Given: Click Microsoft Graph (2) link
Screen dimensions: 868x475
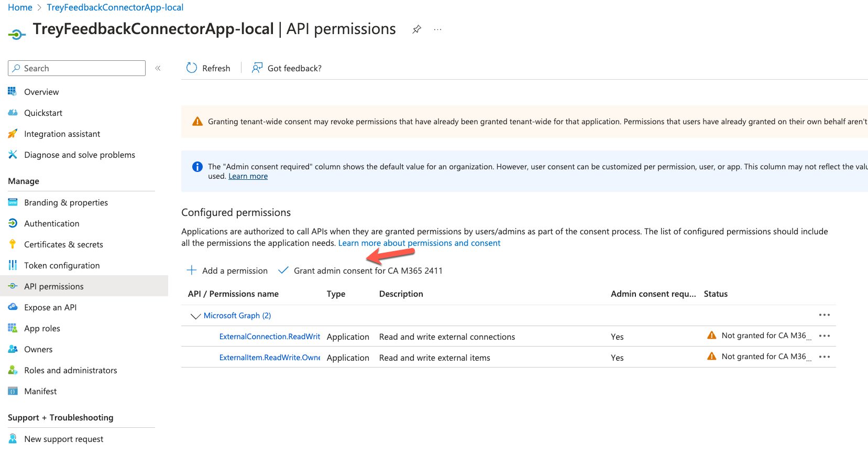Looking at the screenshot, I should tap(237, 316).
